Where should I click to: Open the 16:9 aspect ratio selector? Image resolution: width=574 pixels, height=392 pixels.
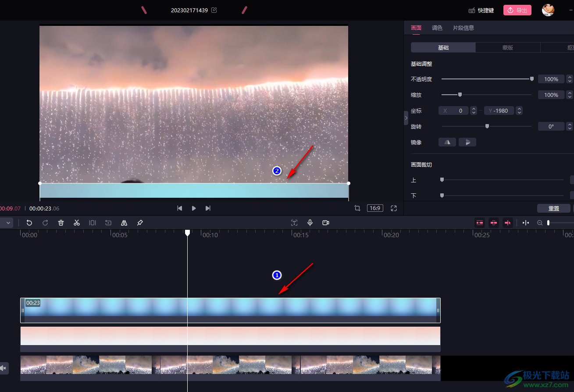coord(375,208)
